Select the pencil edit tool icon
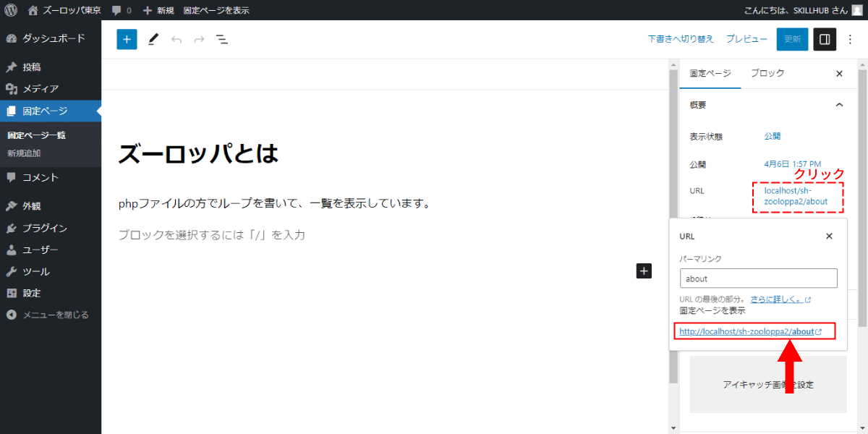This screenshot has width=868, height=434. coord(153,39)
